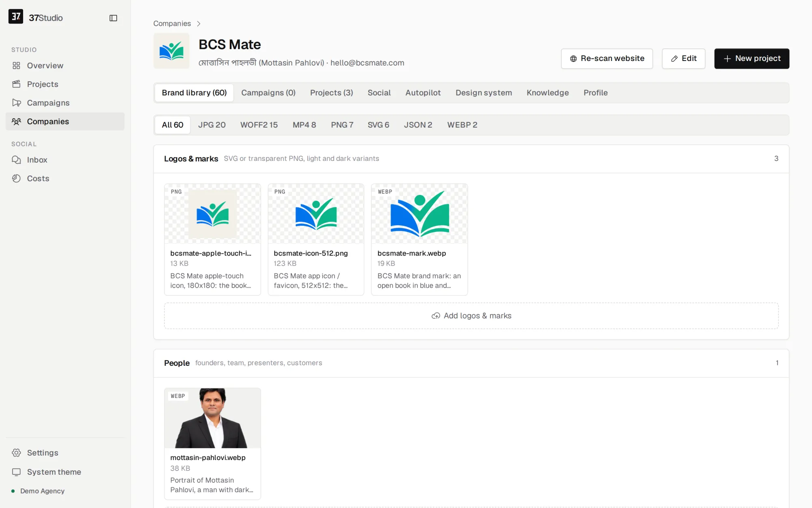Open the bcsmate-icon-512.png thumbnail
Viewport: 812px width, 508px height.
pos(316,214)
